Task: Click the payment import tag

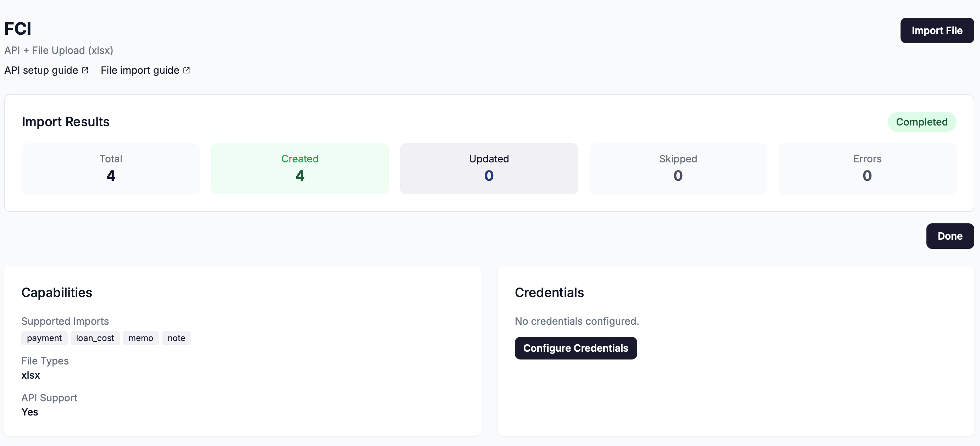Action: (44, 338)
